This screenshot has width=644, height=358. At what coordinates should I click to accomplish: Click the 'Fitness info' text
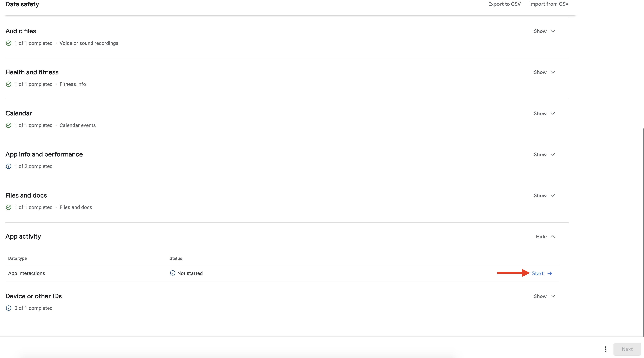pyautogui.click(x=73, y=84)
